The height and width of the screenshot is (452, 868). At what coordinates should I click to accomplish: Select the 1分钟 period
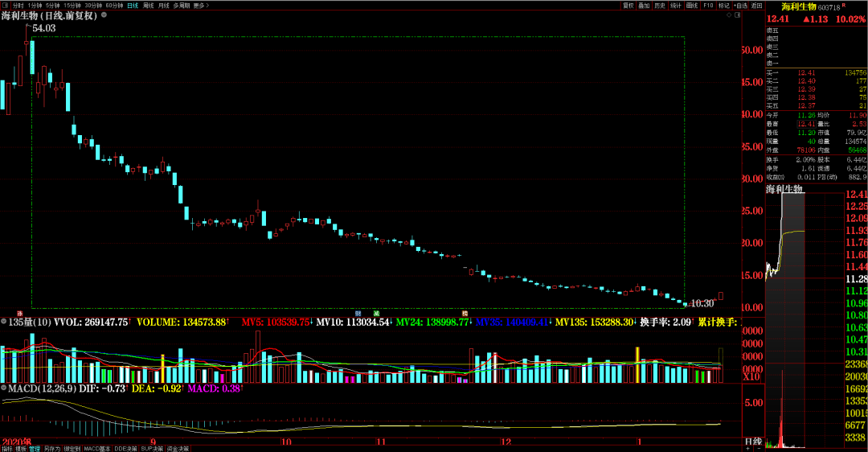(35, 6)
